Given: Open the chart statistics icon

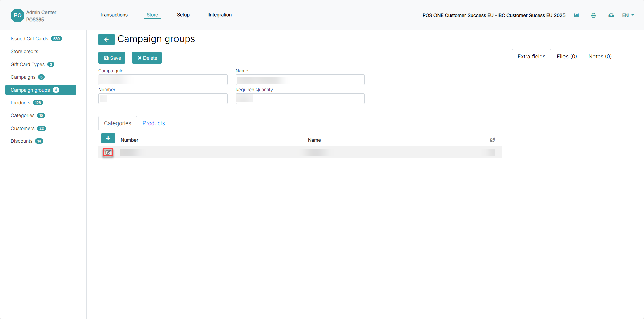Looking at the screenshot, I should click(x=576, y=15).
